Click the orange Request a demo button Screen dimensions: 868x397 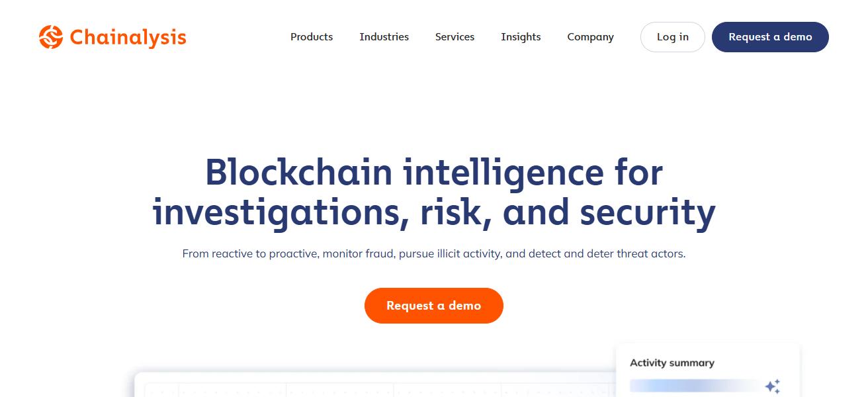(x=434, y=305)
